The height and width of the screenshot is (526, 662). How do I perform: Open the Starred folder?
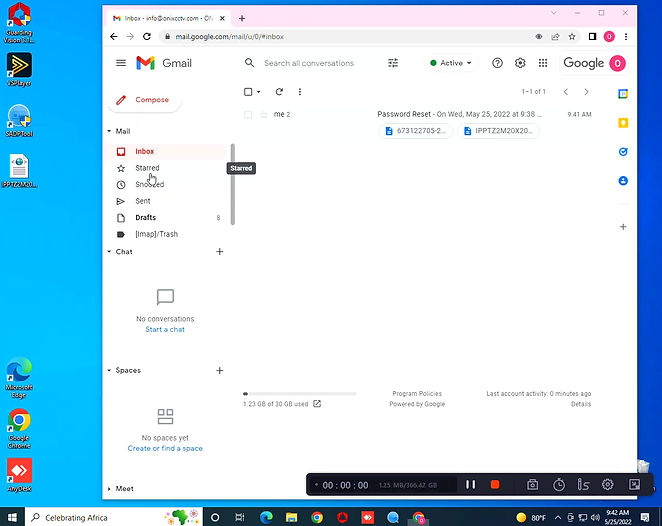(166, 168)
